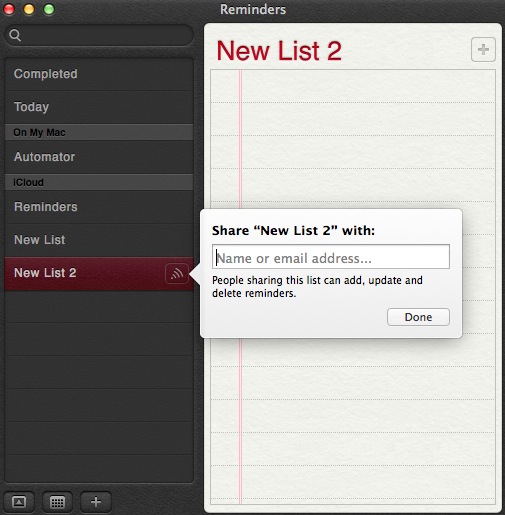Select the New List sidebar entry

99,240
